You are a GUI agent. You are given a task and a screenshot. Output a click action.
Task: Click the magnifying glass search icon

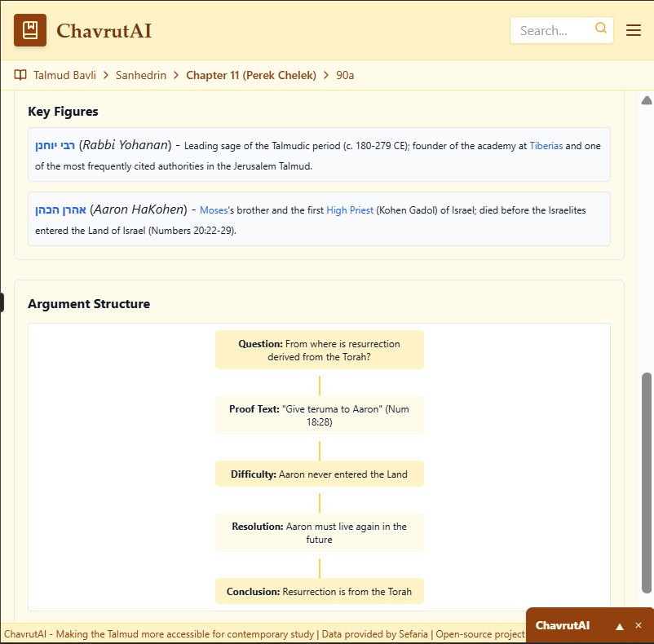(x=601, y=28)
